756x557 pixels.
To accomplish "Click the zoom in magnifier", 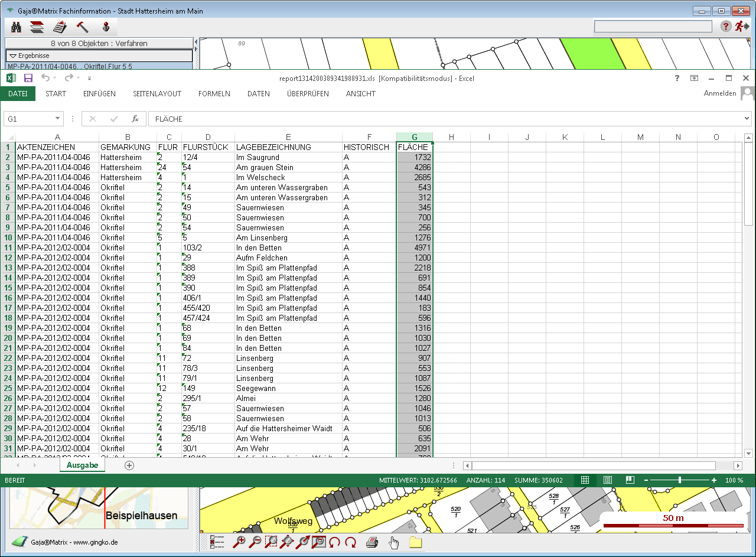I will 240,542.
